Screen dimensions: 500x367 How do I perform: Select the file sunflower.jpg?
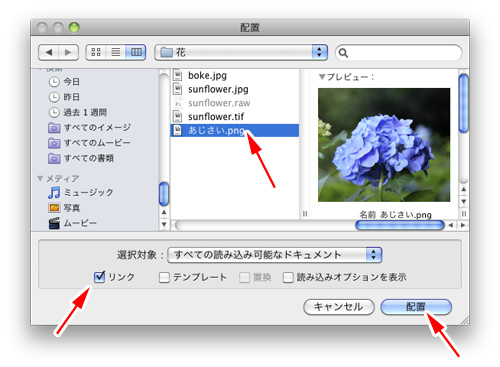pyautogui.click(x=218, y=89)
